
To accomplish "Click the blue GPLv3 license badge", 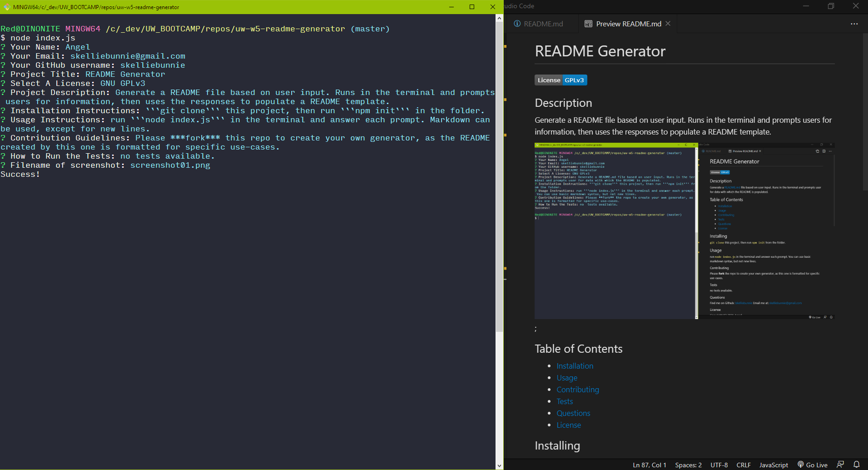I will [x=575, y=80].
